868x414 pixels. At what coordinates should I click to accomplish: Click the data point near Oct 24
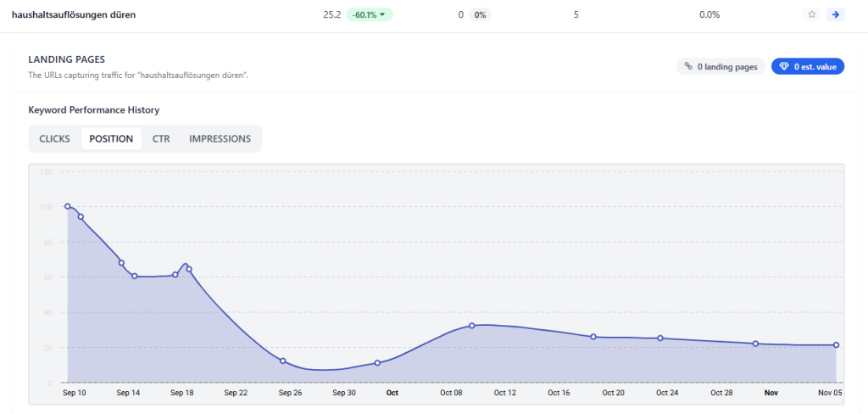tap(660, 338)
